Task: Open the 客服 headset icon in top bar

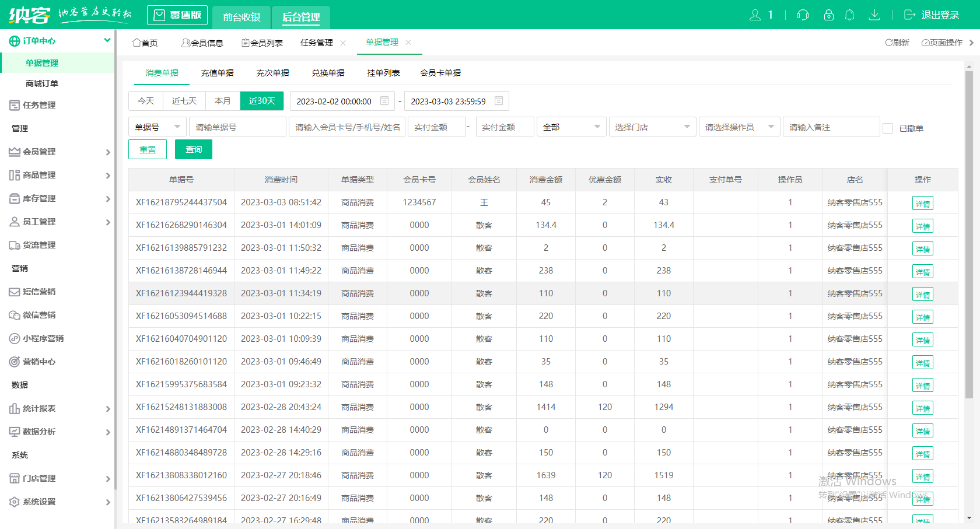Action: 803,15
